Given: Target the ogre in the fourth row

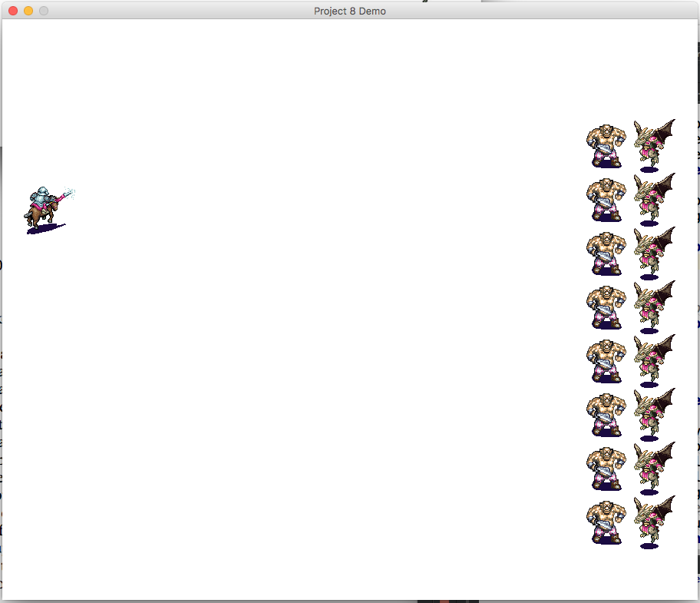Looking at the screenshot, I should click(x=606, y=308).
